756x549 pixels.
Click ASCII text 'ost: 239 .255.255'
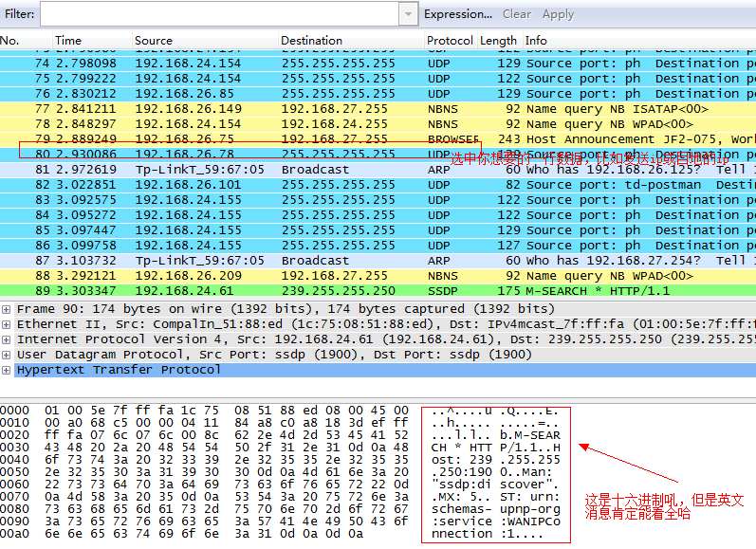coord(496,460)
